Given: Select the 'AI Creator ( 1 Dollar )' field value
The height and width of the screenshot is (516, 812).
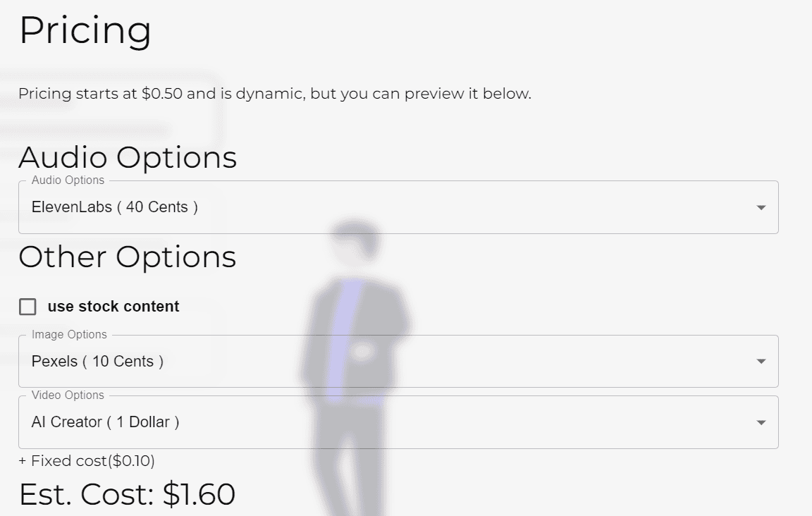Looking at the screenshot, I should coord(104,422).
